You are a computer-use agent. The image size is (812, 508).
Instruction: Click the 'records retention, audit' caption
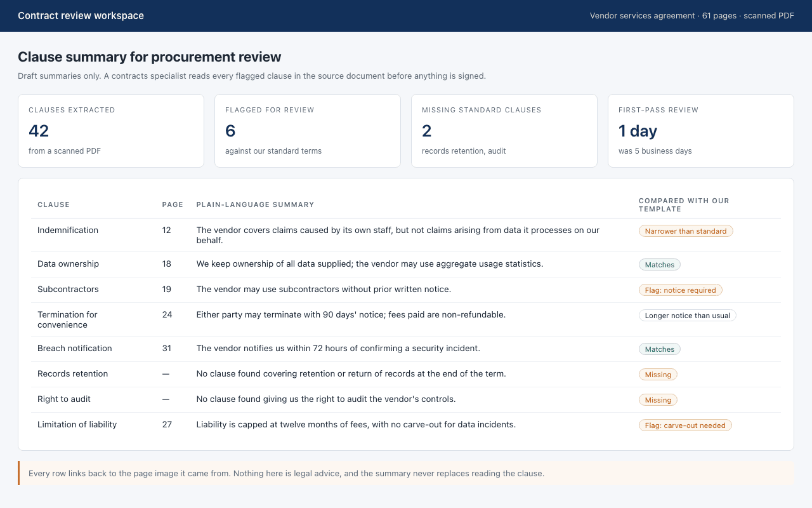464,151
